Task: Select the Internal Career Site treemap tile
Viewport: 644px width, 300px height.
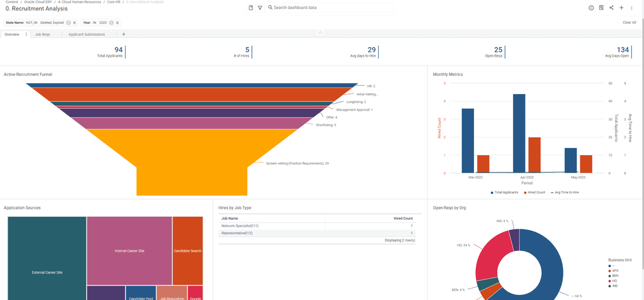Action: point(129,251)
